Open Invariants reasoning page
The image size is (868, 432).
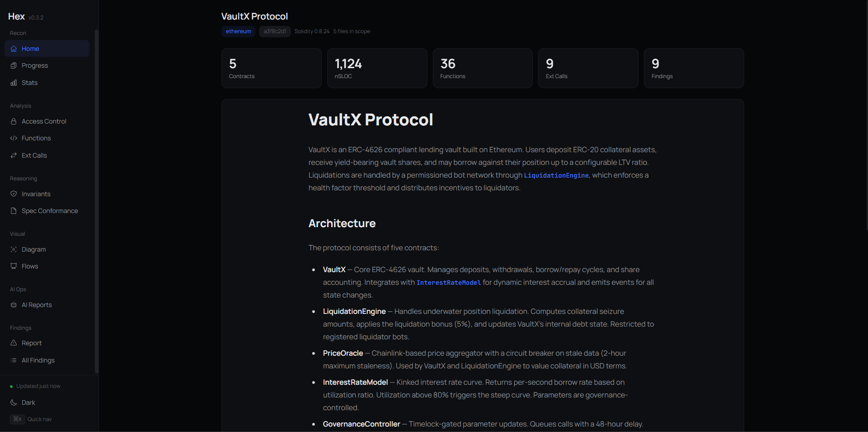(36, 194)
